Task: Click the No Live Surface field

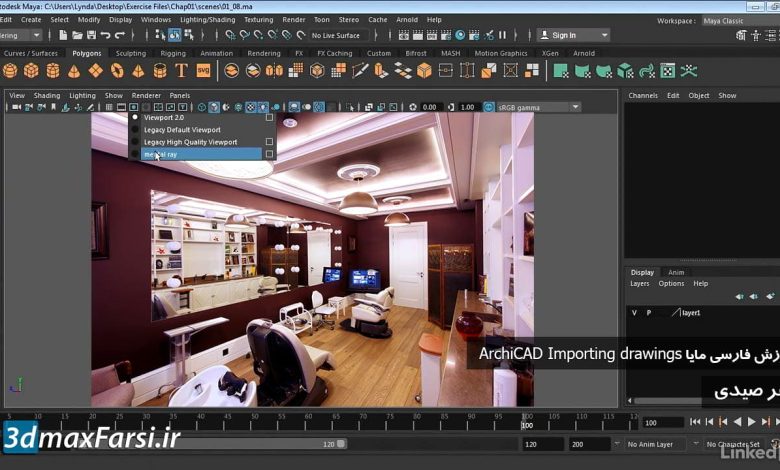Action: coord(340,35)
